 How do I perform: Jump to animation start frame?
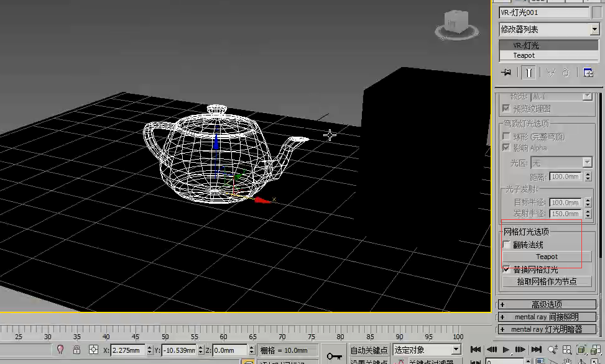pyautogui.click(x=476, y=350)
